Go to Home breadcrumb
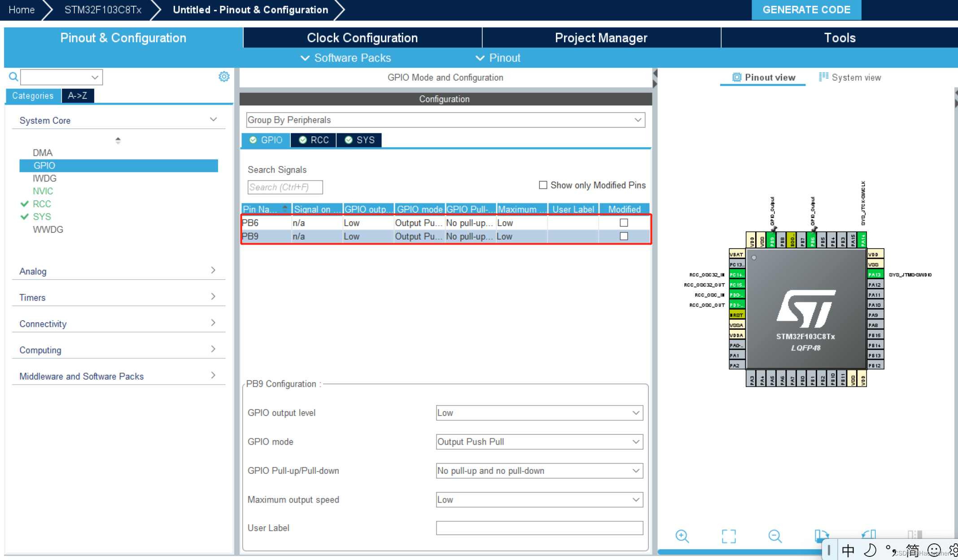Viewport: 958px width, 560px height. pyautogui.click(x=22, y=10)
